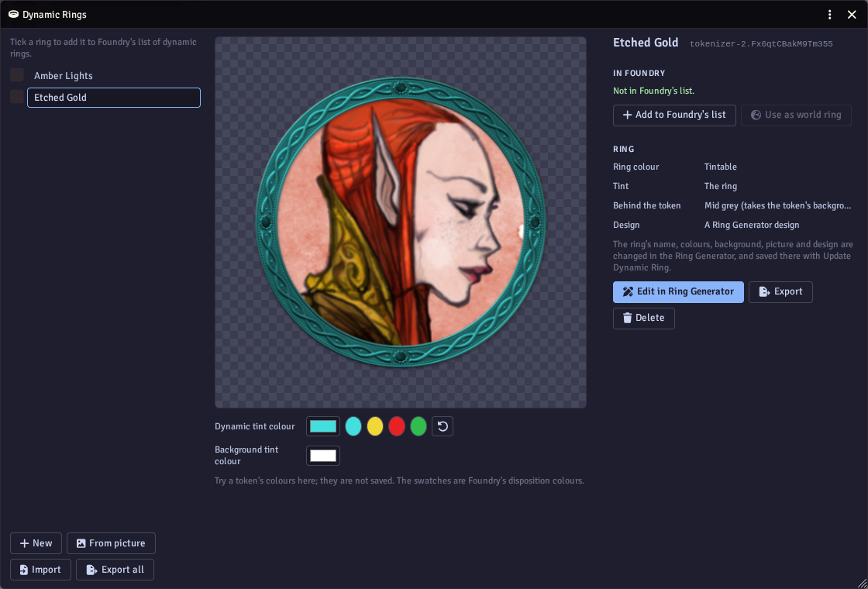Reset the dynamic tint colour

click(443, 426)
